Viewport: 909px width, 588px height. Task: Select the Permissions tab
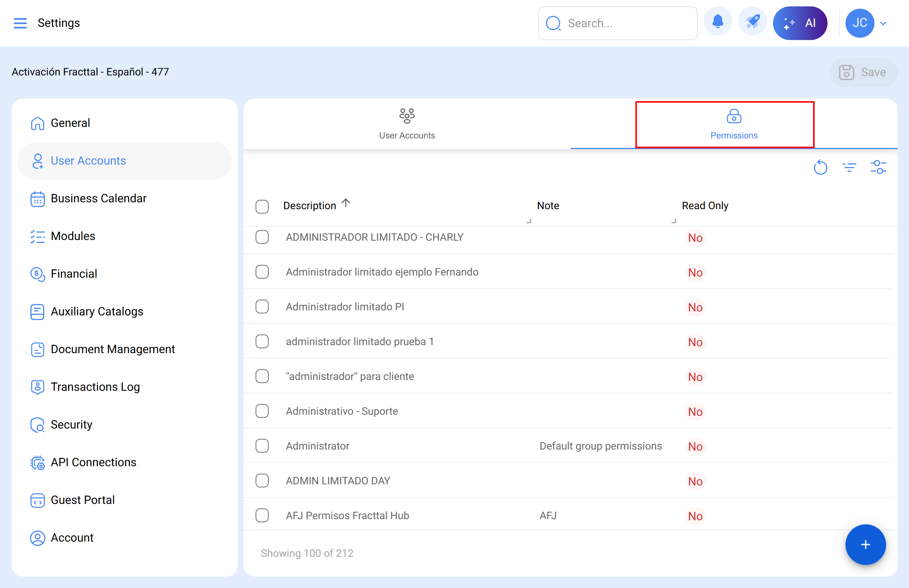(733, 124)
